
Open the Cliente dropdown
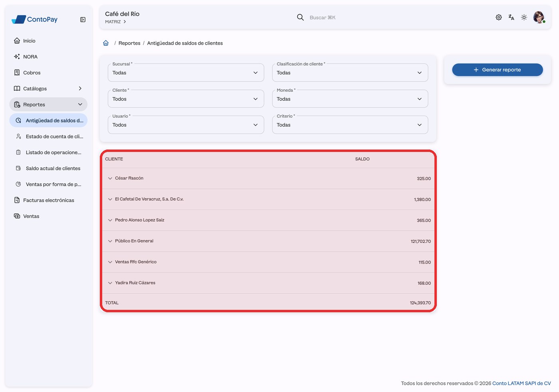(x=186, y=99)
